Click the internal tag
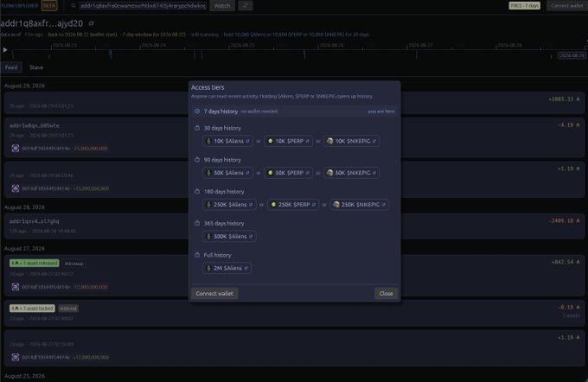 click(68, 309)
